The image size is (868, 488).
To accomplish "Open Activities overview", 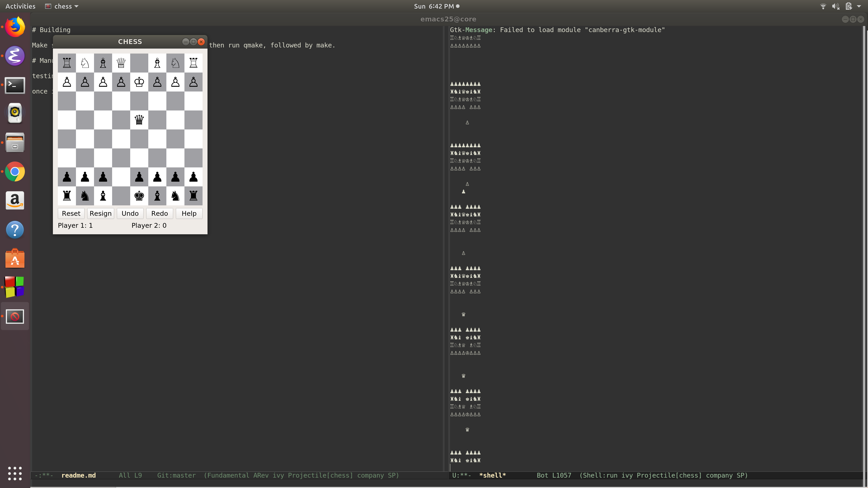I will pos(20,6).
